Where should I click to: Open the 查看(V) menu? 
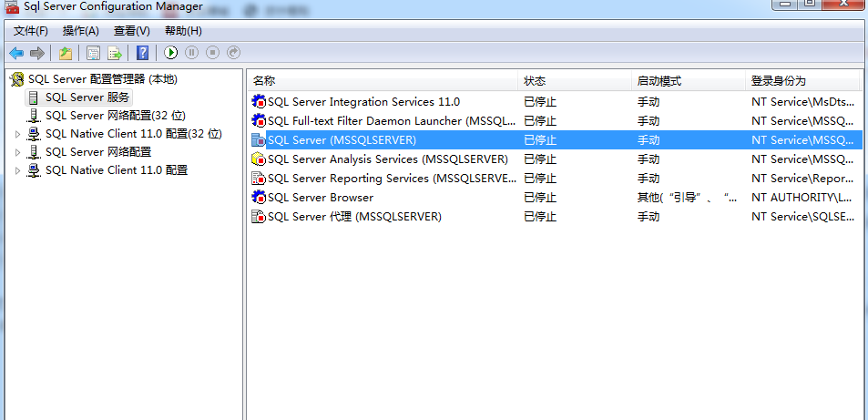(x=132, y=31)
